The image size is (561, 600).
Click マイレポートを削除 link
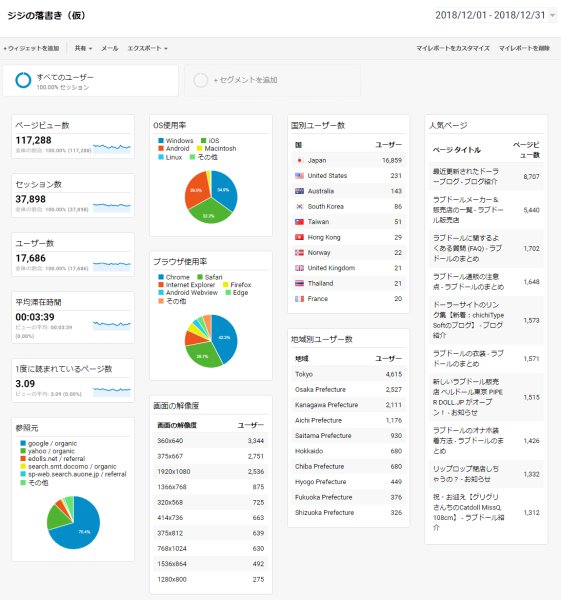pyautogui.click(x=524, y=48)
